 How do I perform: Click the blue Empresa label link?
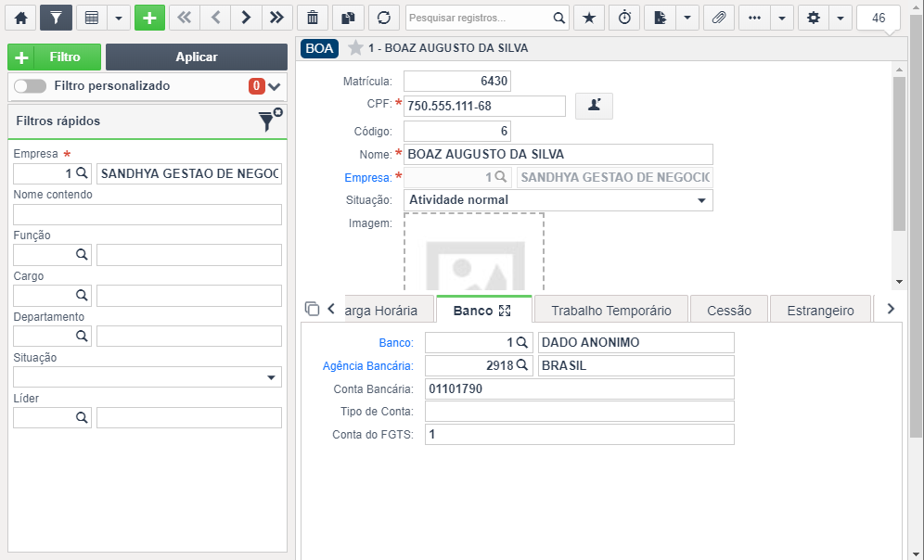[367, 178]
